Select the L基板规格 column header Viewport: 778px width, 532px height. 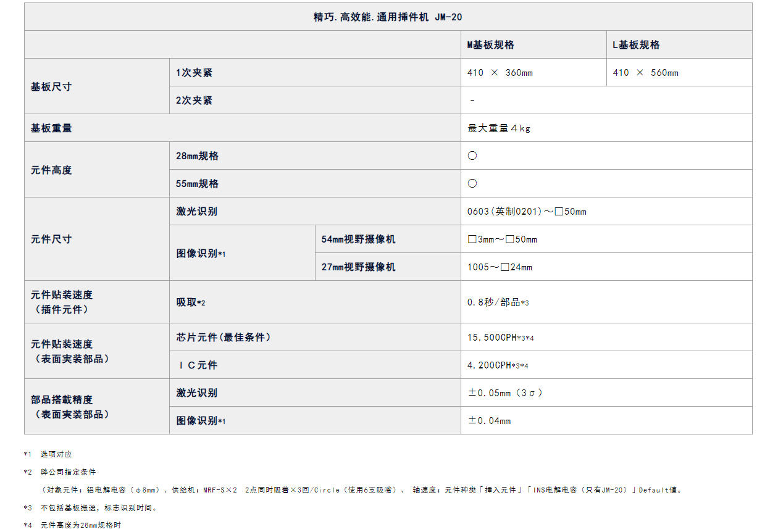[x=636, y=45]
